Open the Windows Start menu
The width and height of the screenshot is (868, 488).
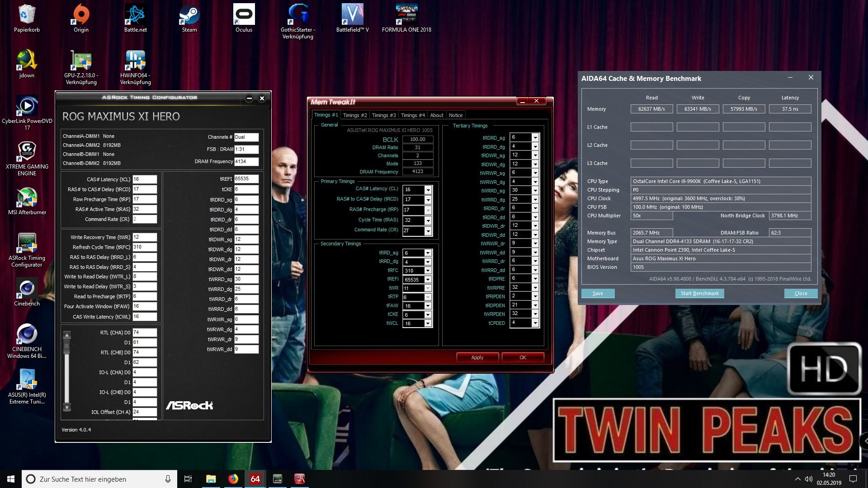pos(11,479)
